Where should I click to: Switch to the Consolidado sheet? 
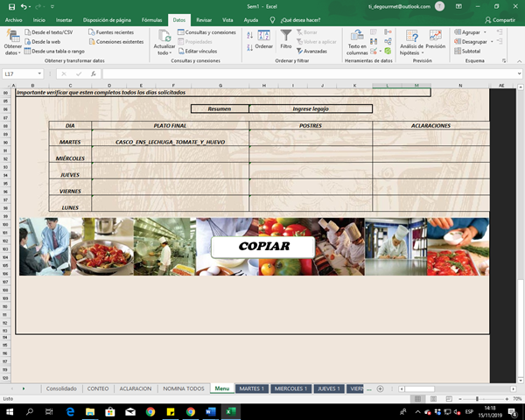pyautogui.click(x=61, y=388)
